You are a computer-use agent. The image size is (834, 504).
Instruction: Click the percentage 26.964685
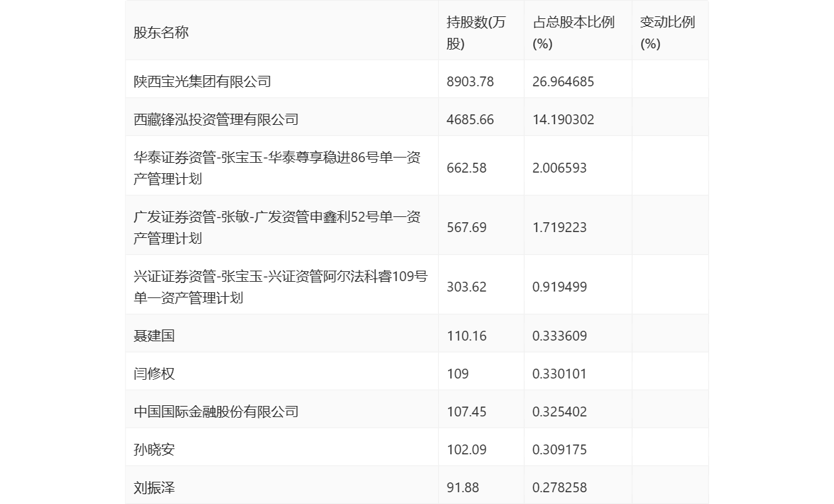(564, 81)
